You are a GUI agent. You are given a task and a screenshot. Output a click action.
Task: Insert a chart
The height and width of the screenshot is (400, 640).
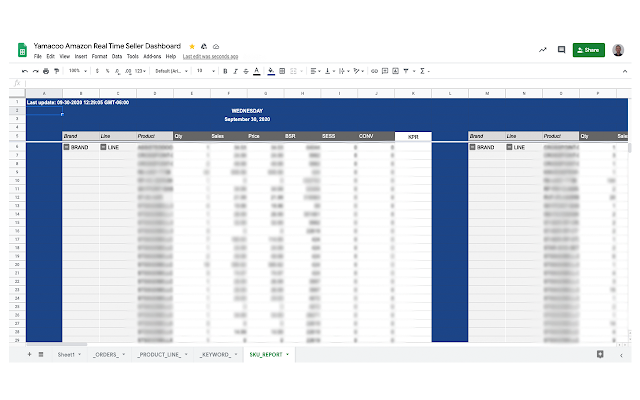pyautogui.click(x=396, y=71)
